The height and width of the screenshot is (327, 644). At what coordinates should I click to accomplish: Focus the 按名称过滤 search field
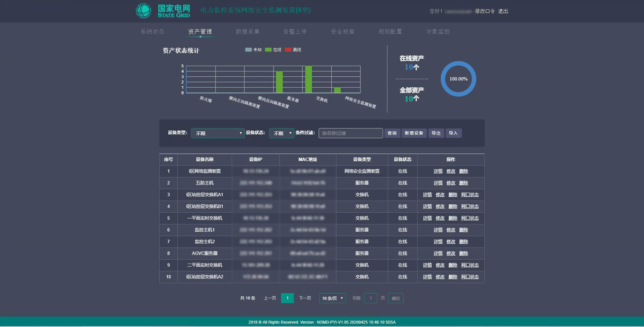coord(350,133)
